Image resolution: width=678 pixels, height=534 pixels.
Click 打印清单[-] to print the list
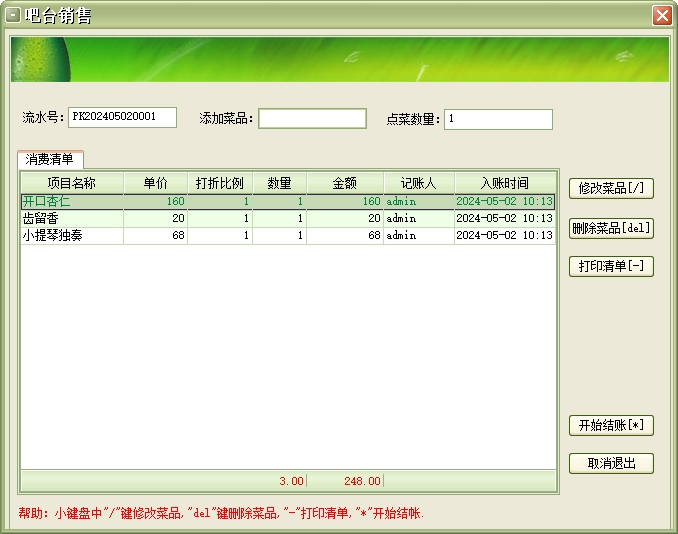click(x=611, y=267)
